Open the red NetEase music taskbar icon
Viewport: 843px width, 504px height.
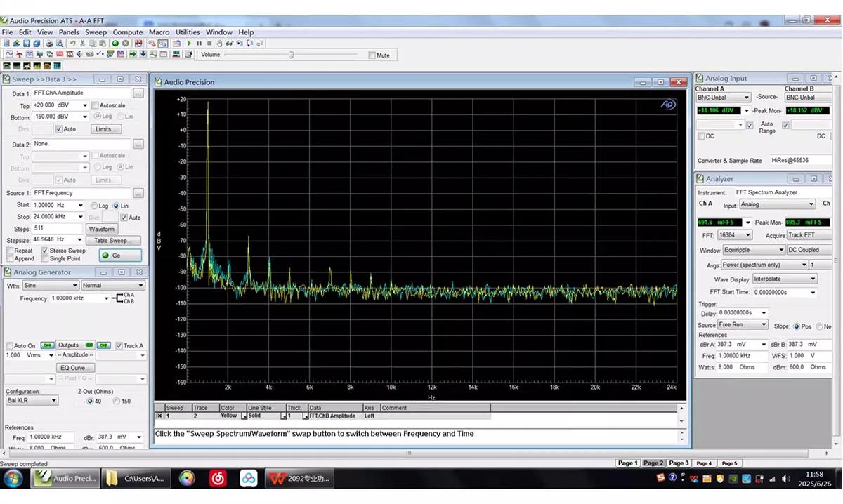pos(218,479)
